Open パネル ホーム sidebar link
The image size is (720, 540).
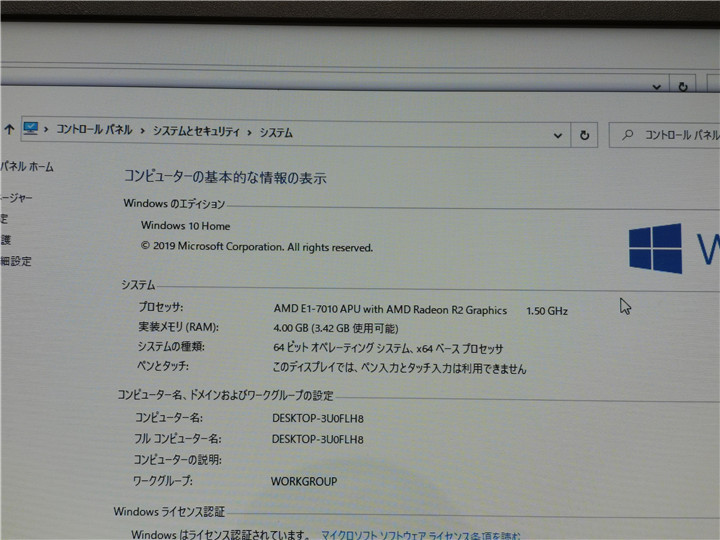(27, 166)
